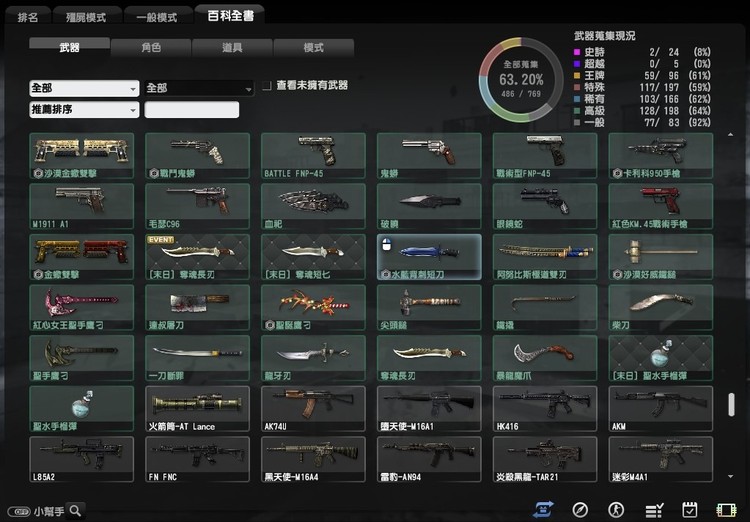Select the AKM rifle card

point(661,409)
